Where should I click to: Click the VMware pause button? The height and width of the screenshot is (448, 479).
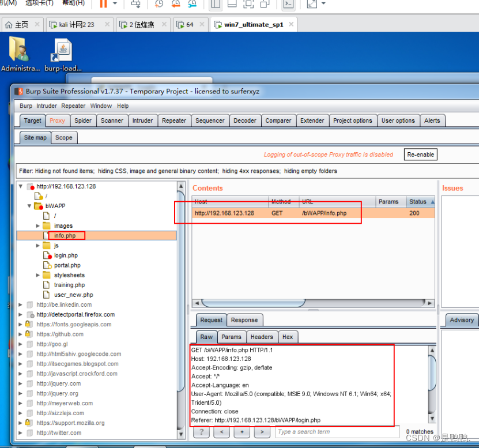coord(104,3)
